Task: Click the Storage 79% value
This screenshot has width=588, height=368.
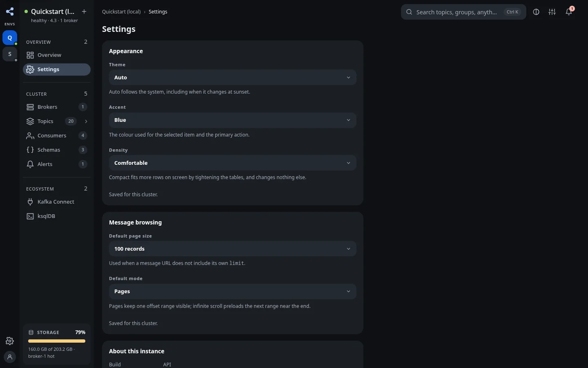Action: 80,332
